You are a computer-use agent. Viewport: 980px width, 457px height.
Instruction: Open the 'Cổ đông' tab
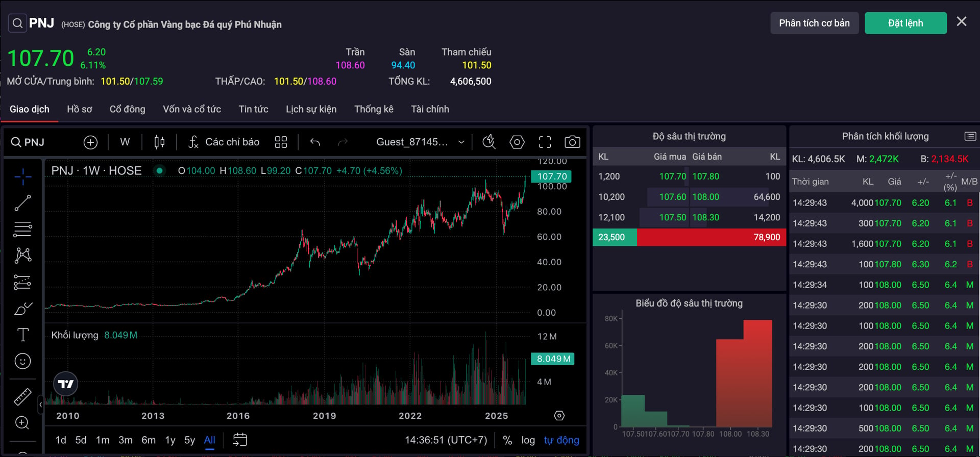[127, 109]
